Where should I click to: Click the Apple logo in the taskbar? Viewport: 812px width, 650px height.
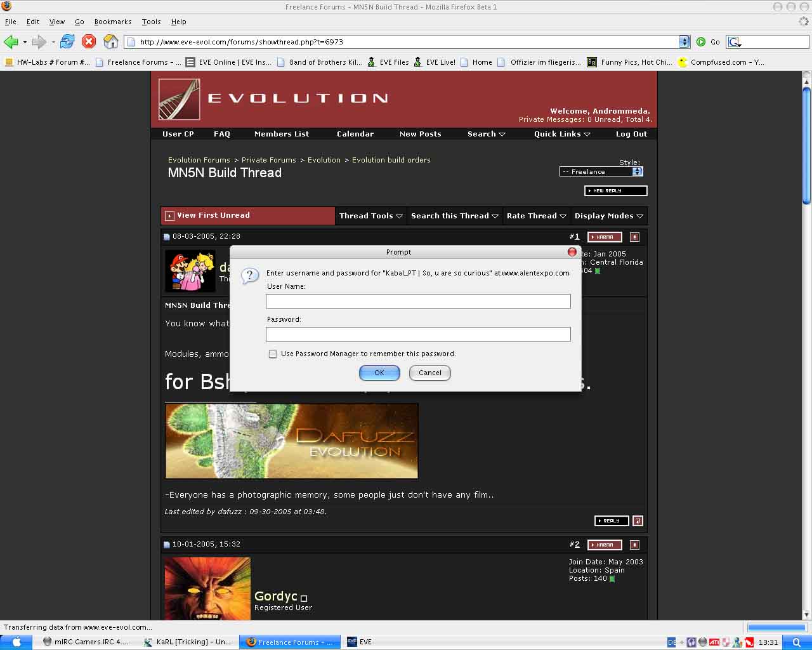tap(16, 642)
